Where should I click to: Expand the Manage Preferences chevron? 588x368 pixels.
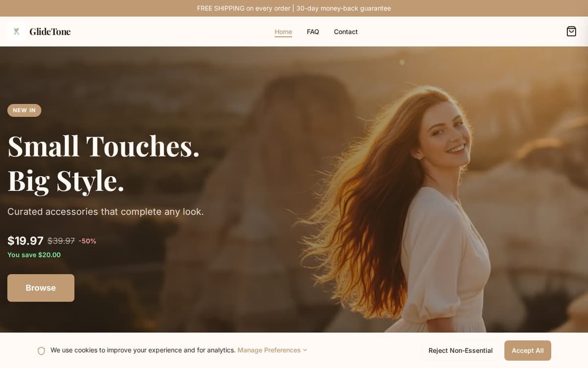305,350
